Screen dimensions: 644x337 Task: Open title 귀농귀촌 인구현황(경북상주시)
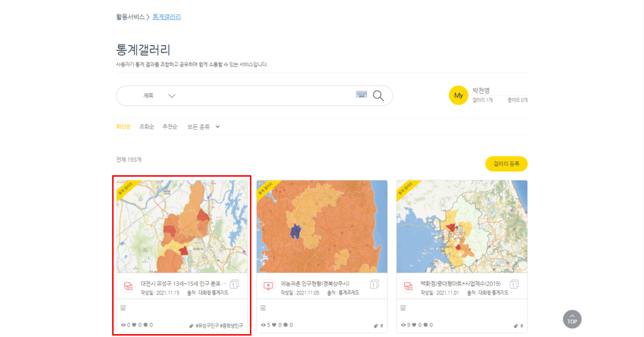[x=315, y=284]
